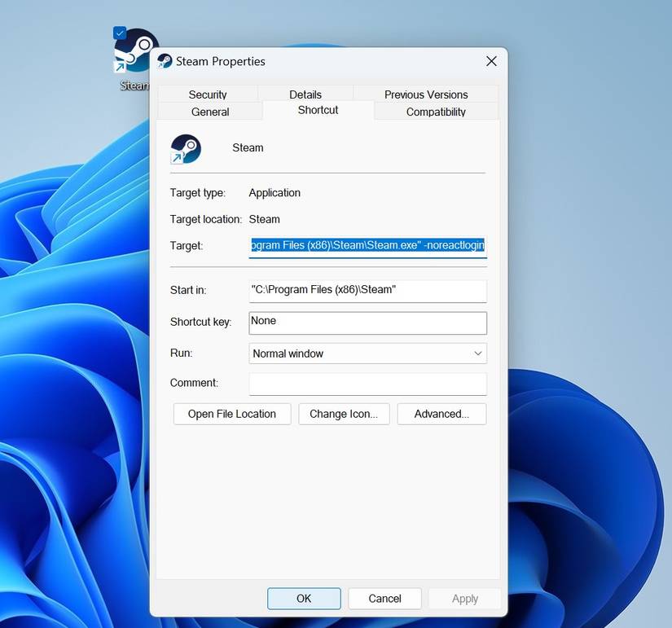This screenshot has height=628, width=672.
Task: Click the large Steam icon in Shortcut tab
Action: point(186,149)
